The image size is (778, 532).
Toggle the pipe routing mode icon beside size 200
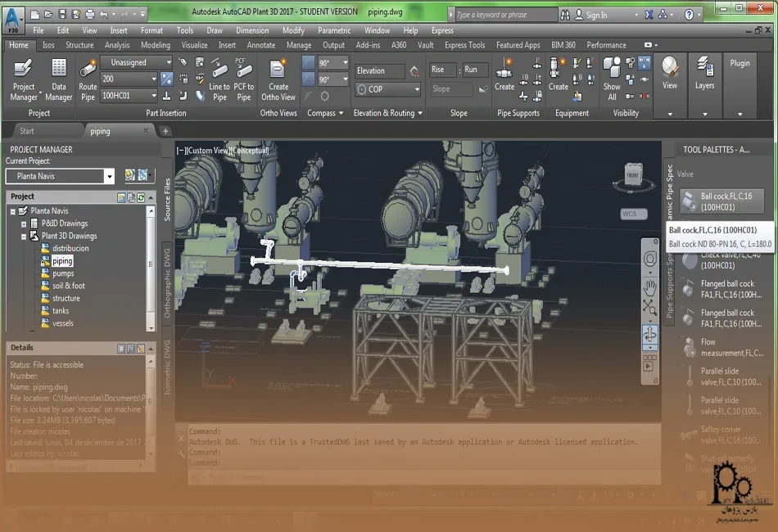[x=167, y=79]
